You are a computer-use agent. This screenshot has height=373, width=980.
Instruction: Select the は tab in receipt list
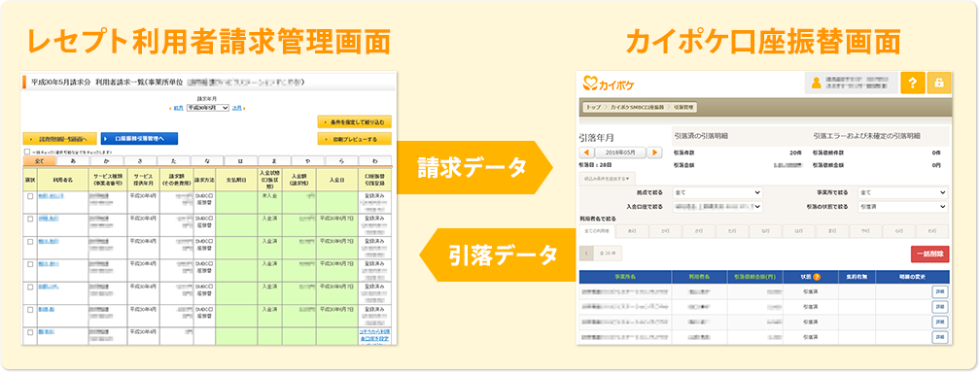point(241,161)
